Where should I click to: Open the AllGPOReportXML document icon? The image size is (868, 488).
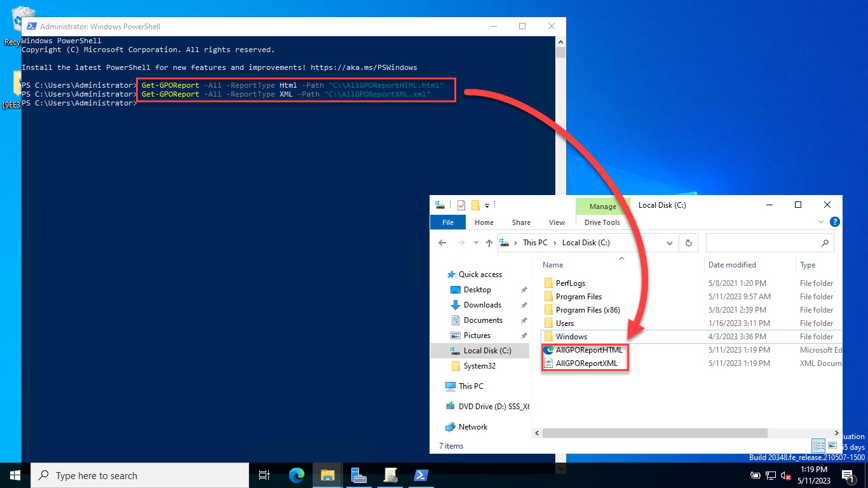click(548, 363)
